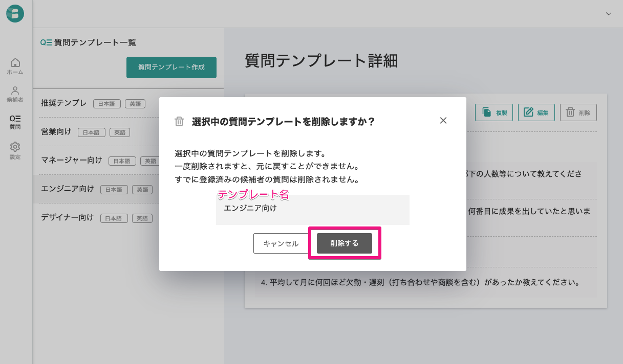Expand the top-right account chevron
Viewport: 623px width, 364px height.
click(x=609, y=14)
